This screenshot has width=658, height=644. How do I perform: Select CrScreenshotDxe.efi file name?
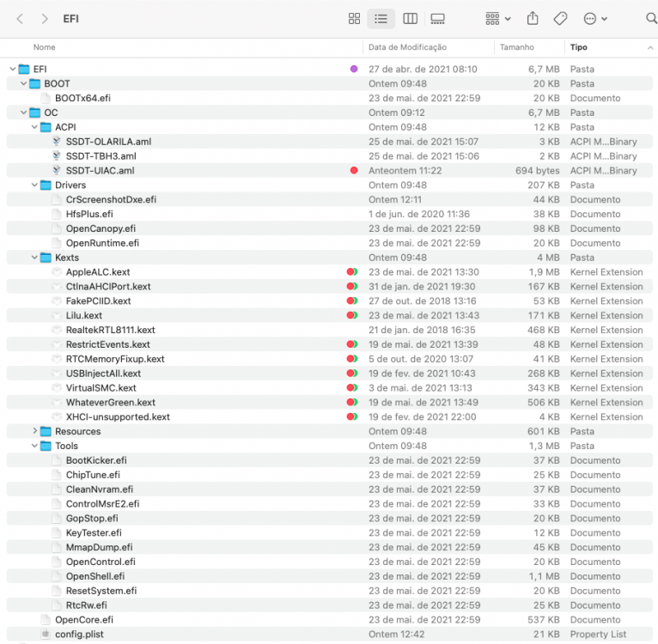pyautogui.click(x=111, y=199)
